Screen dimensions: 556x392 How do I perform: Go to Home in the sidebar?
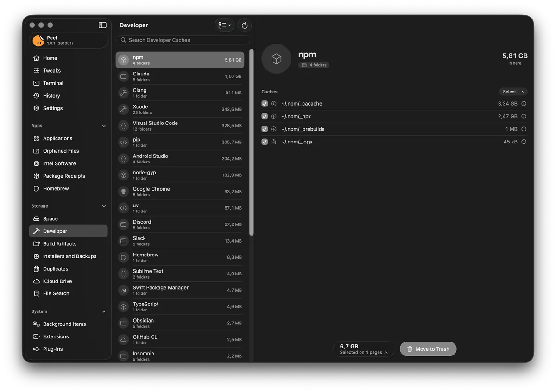point(69,58)
